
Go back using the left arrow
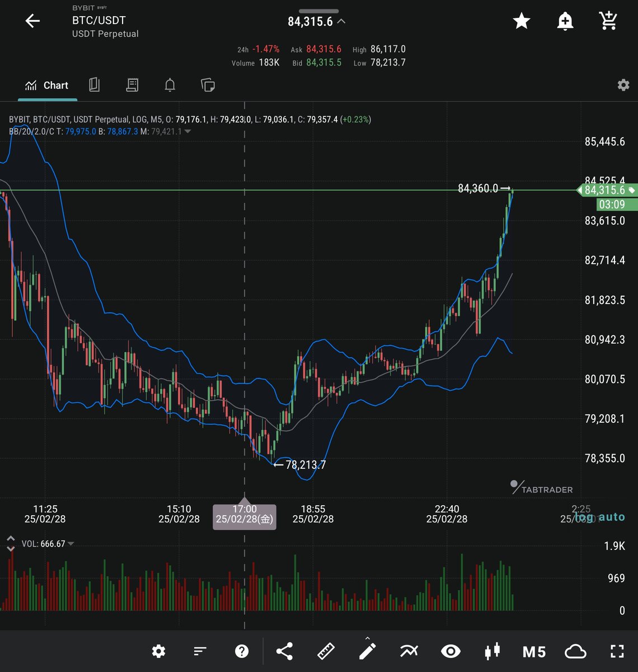point(32,21)
